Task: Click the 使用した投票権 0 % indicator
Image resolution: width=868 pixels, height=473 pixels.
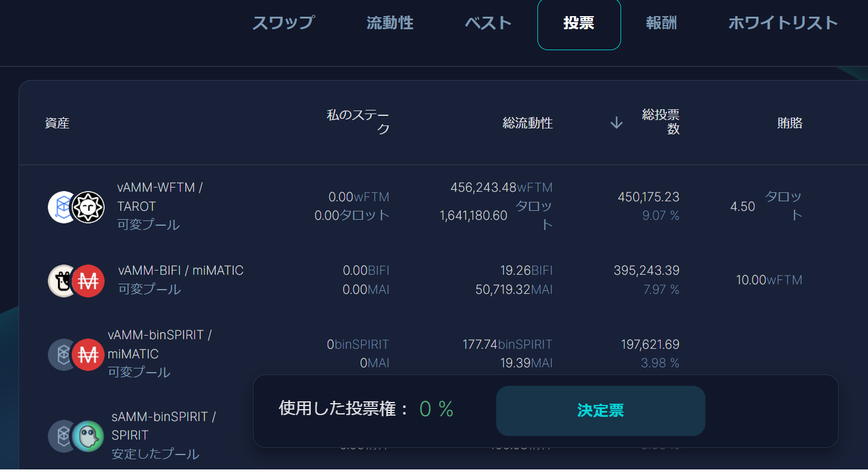Action: [366, 409]
